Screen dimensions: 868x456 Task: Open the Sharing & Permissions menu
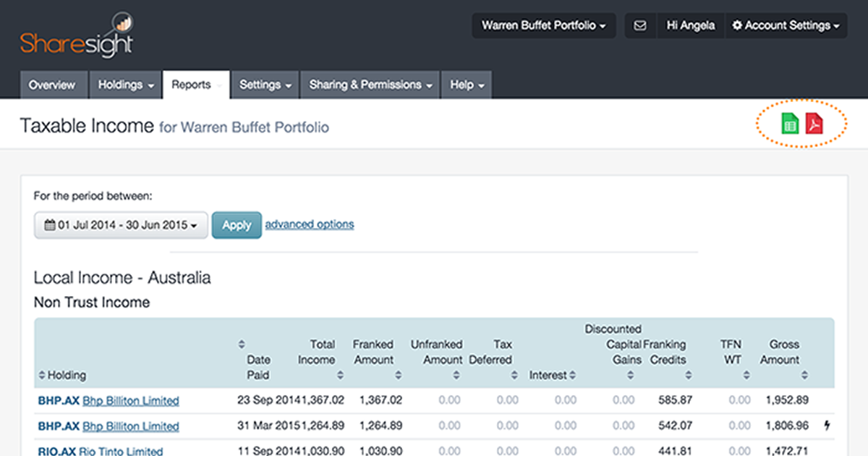tap(369, 85)
